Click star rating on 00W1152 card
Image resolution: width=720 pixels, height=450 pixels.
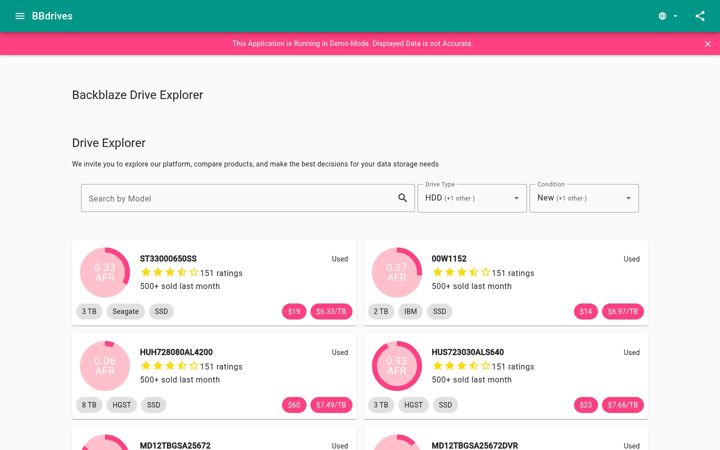[x=461, y=272]
